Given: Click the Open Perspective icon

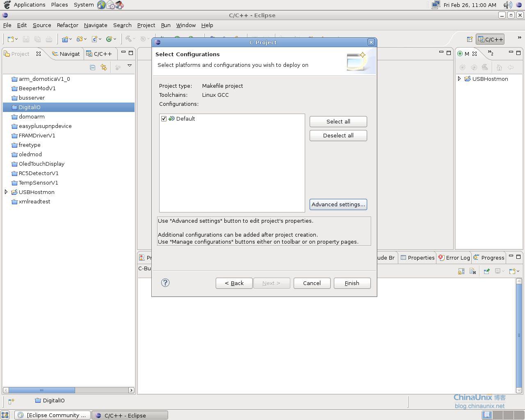Looking at the screenshot, I should pyautogui.click(x=470, y=39).
